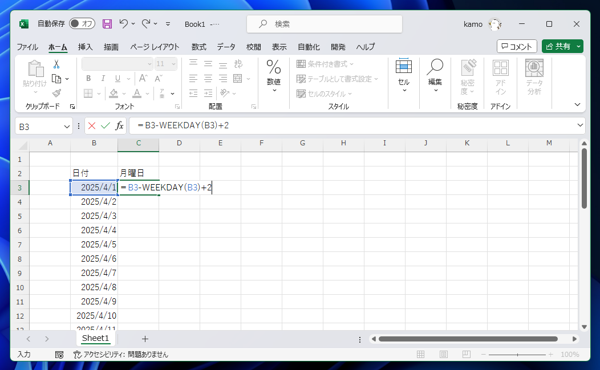600x370 pixels.
Task: Toggle Italic formatting button
Action: (x=103, y=78)
